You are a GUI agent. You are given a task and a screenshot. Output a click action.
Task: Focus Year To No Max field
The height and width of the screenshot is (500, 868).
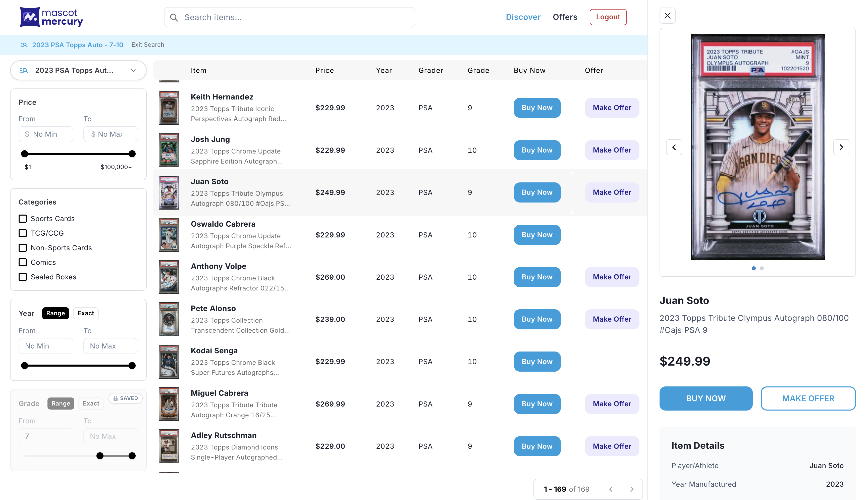pos(111,346)
